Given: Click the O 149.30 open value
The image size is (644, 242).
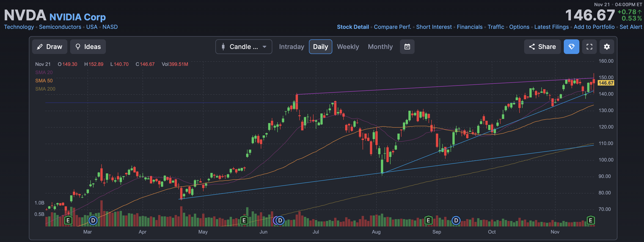Looking at the screenshot, I should click(x=70, y=64).
